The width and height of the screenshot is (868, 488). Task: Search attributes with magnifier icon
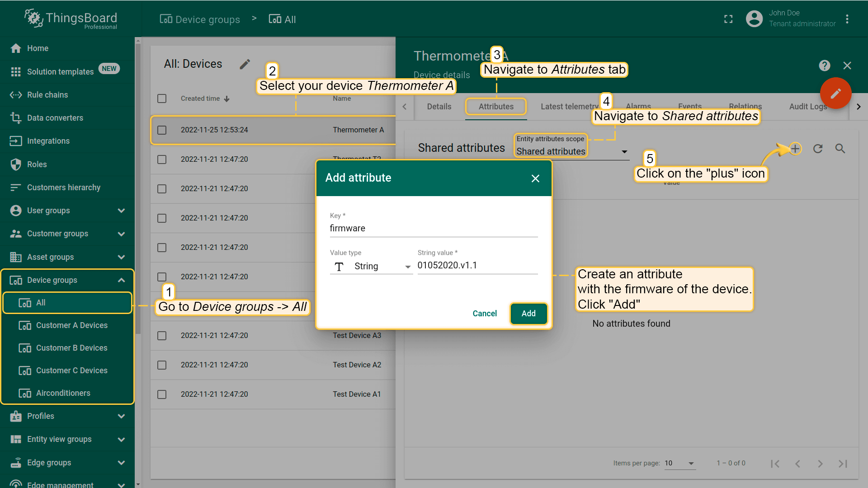(x=840, y=149)
